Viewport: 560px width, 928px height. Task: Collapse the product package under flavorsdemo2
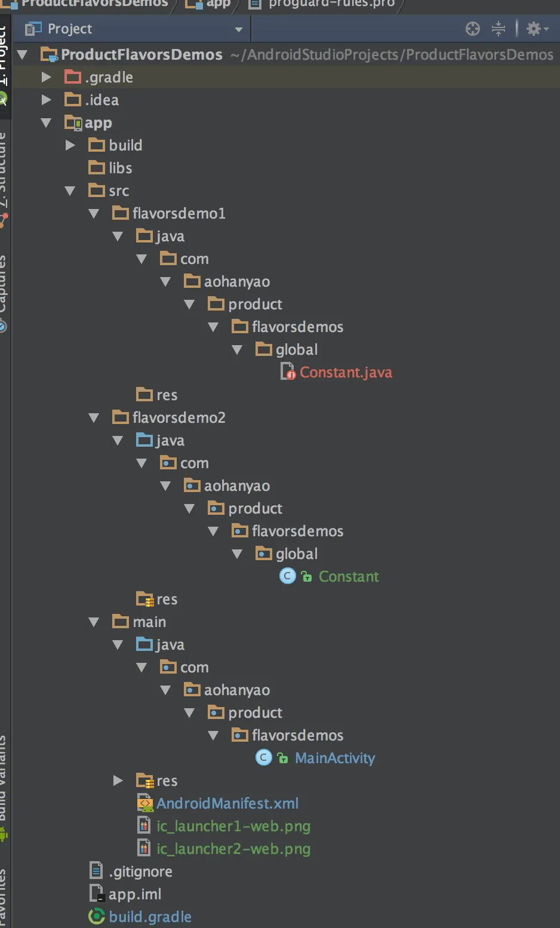pyautogui.click(x=189, y=509)
